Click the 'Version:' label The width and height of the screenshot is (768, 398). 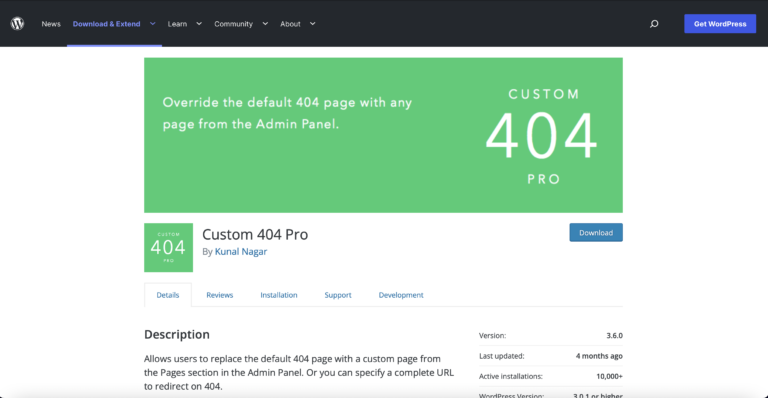point(492,335)
